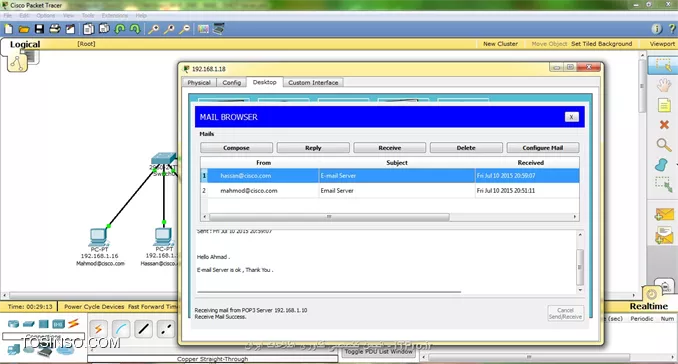Open the custom devices dialog icon
The image size is (678, 364).
point(219,29)
